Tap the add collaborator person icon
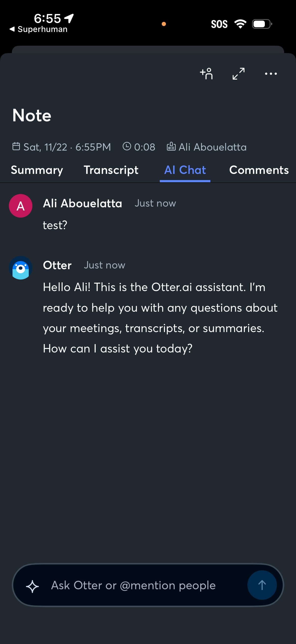 point(206,74)
